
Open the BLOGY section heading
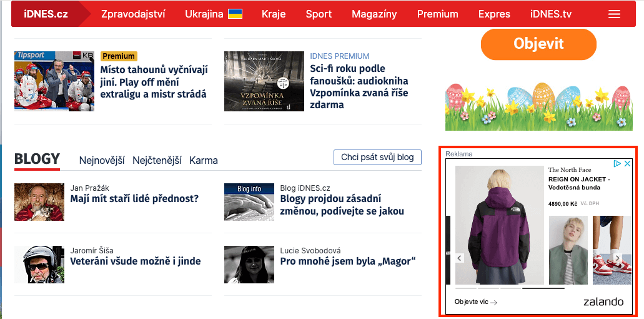click(x=37, y=159)
